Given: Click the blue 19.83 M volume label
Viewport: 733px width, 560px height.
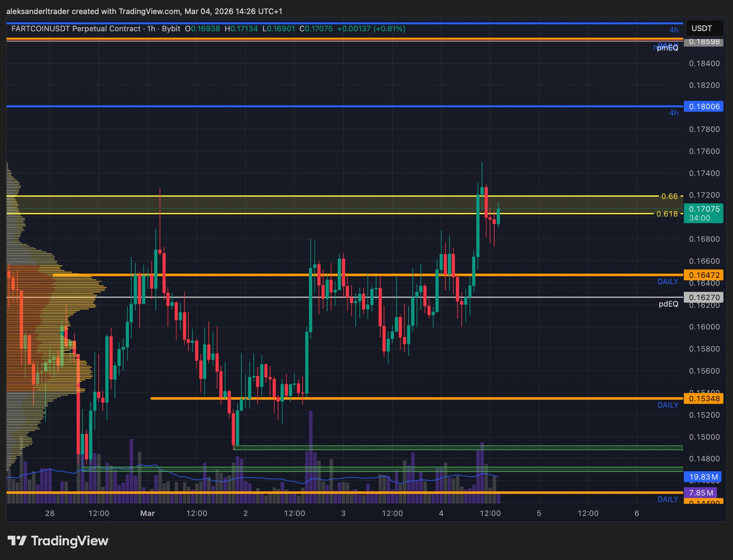Looking at the screenshot, I should point(703,477).
